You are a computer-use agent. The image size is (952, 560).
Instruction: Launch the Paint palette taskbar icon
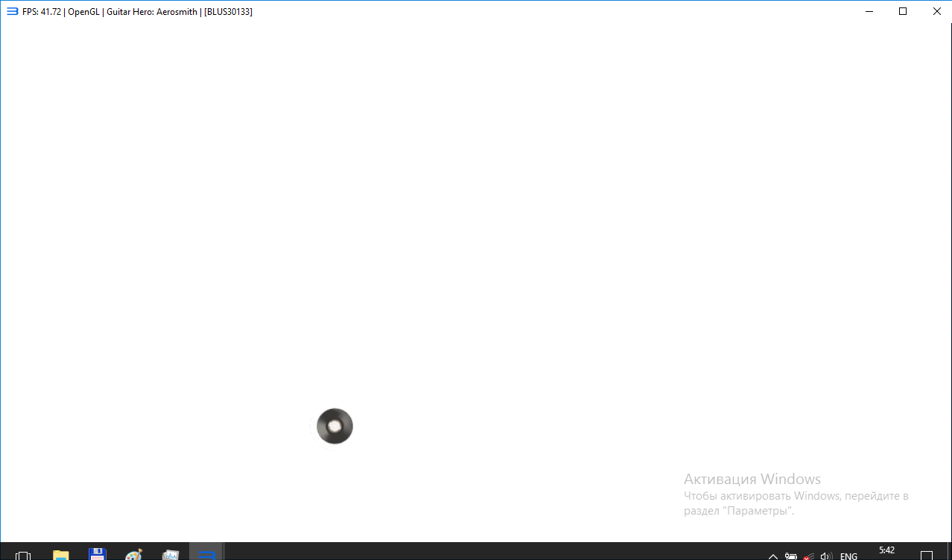pyautogui.click(x=133, y=555)
